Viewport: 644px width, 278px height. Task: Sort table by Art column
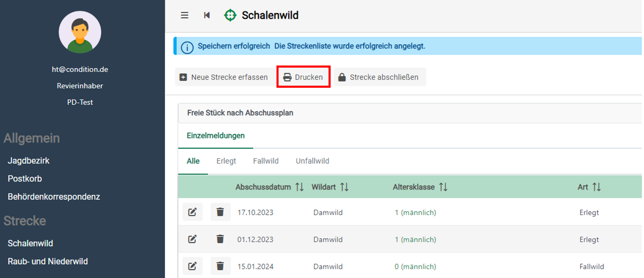[x=597, y=187]
